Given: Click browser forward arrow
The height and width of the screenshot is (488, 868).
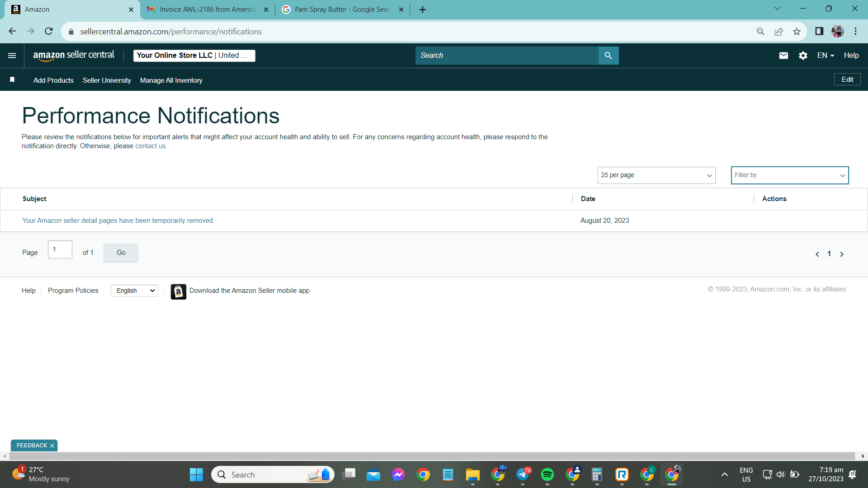Looking at the screenshot, I should pos(30,31).
